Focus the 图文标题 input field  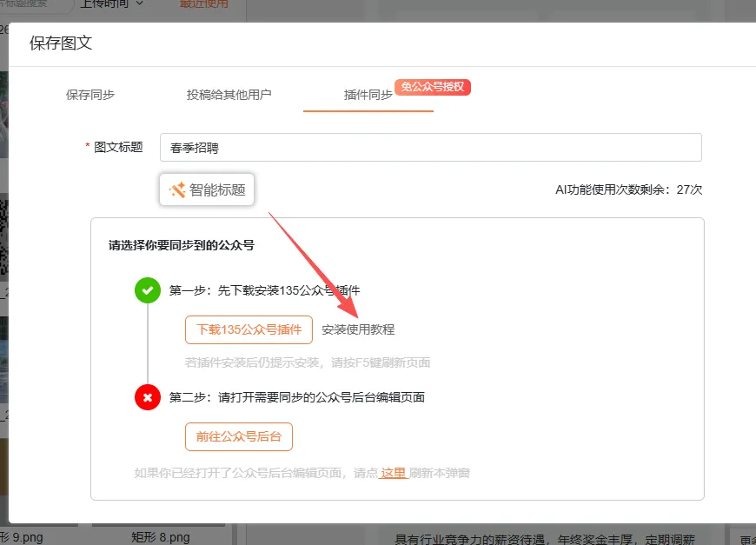click(x=430, y=148)
